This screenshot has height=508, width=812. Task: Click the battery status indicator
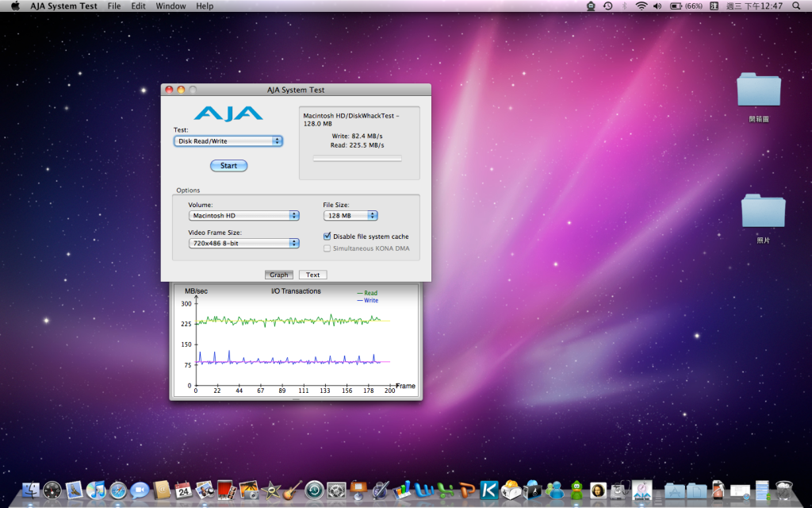pos(686,6)
